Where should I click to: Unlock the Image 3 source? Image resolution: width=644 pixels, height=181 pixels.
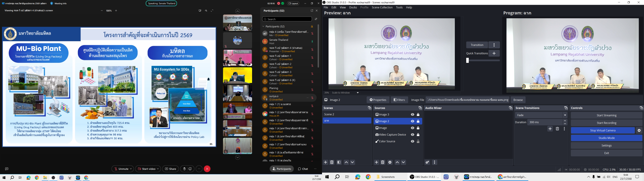pyautogui.click(x=418, y=115)
